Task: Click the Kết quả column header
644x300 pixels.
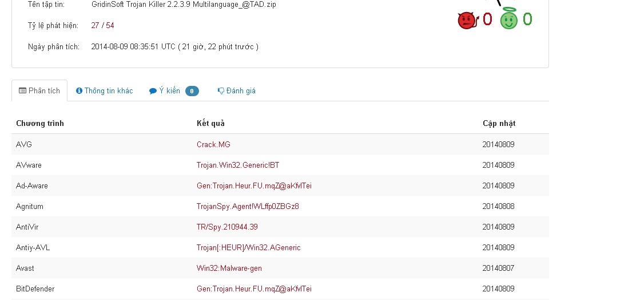Action: click(x=210, y=123)
